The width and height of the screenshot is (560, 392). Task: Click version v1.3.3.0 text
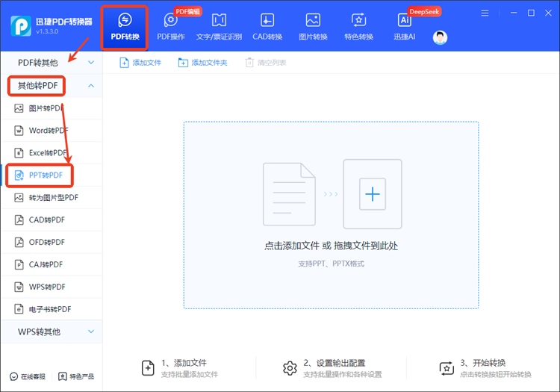47,31
